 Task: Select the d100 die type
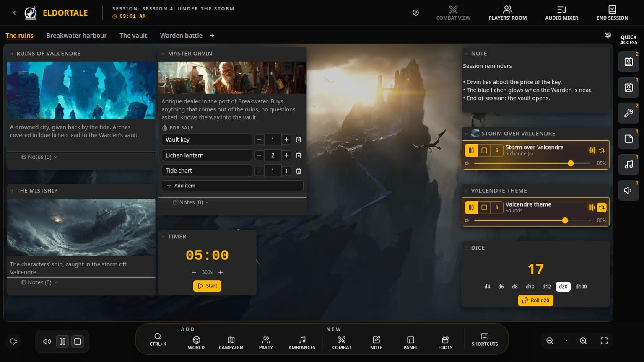tap(581, 287)
